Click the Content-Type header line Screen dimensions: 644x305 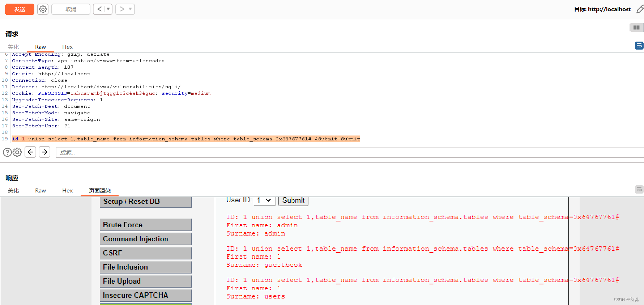(88, 61)
